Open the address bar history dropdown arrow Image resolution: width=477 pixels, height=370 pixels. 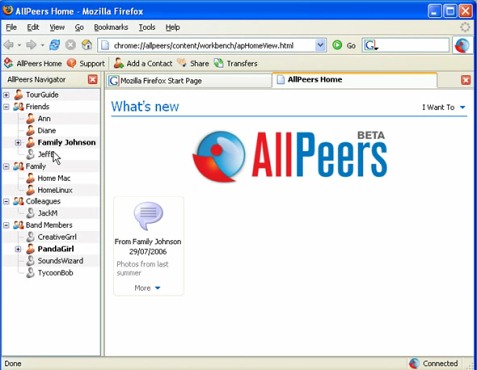point(320,45)
